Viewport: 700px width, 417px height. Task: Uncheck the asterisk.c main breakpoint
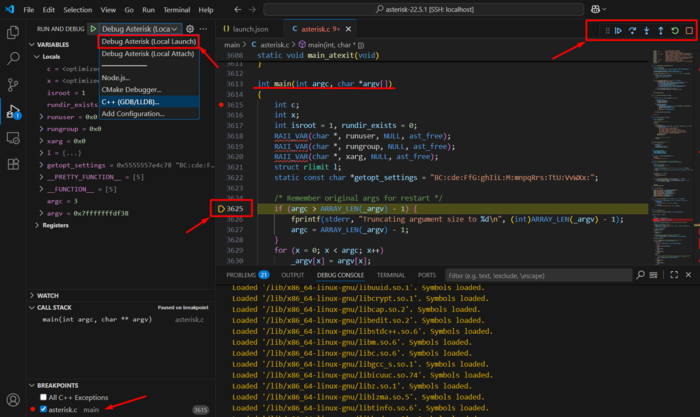coord(41,409)
